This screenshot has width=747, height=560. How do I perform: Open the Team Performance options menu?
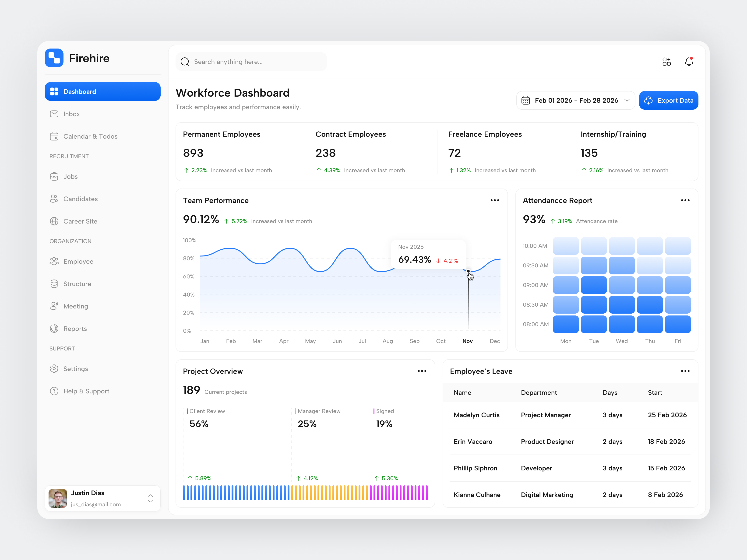tap(495, 200)
